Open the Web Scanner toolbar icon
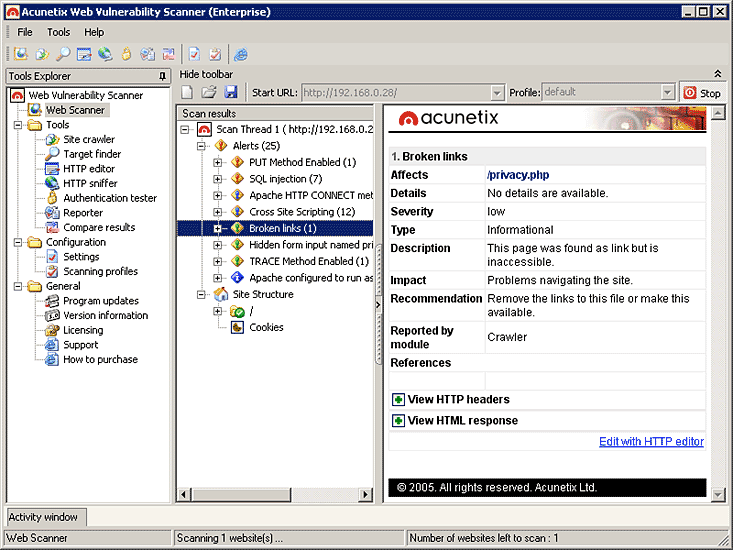This screenshot has width=733, height=550. coord(21,54)
